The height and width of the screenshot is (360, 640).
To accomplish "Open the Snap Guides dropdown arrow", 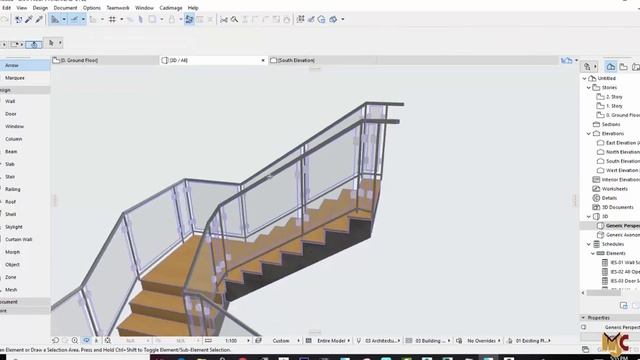I will [x=83, y=19].
